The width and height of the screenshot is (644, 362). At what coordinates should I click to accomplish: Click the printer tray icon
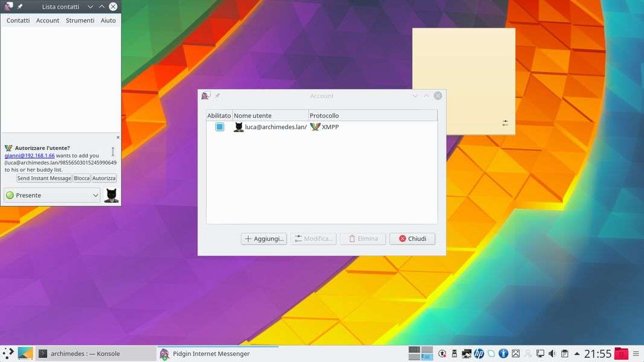467,354
